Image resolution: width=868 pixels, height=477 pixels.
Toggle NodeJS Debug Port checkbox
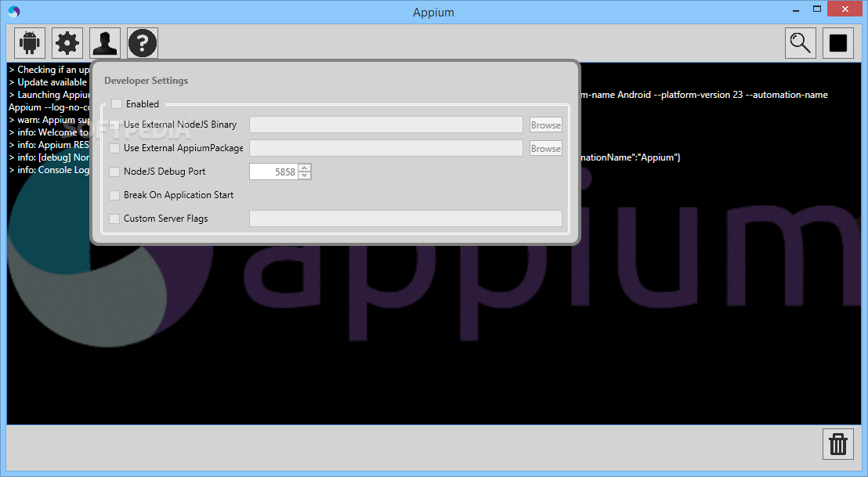tap(114, 172)
